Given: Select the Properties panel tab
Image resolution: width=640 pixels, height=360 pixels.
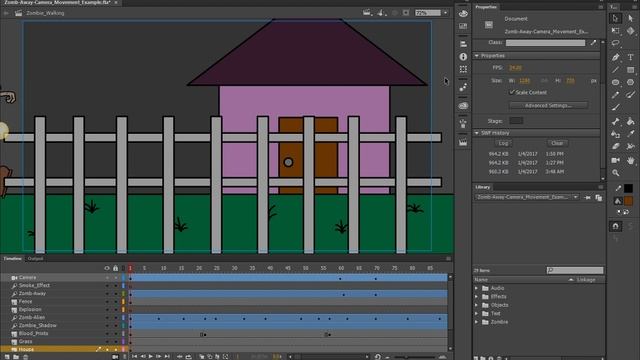Looking at the screenshot, I should (x=486, y=7).
